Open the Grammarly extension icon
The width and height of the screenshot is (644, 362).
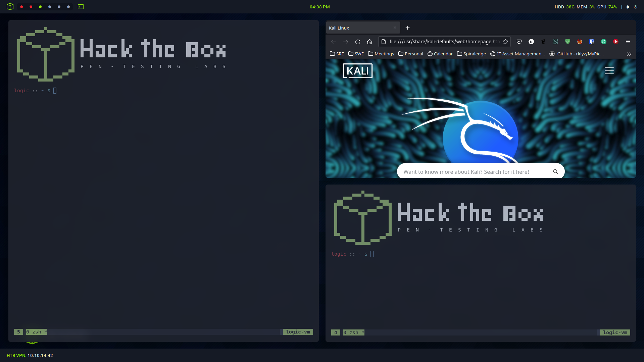pyautogui.click(x=604, y=42)
